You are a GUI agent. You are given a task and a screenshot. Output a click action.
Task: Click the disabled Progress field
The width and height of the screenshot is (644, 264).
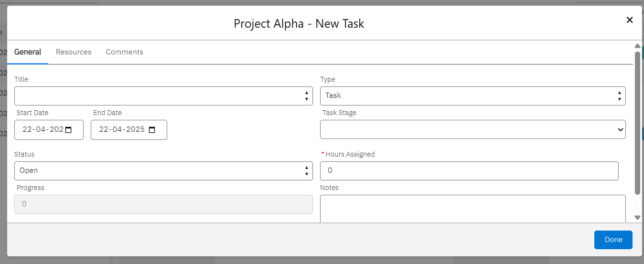coord(163,204)
